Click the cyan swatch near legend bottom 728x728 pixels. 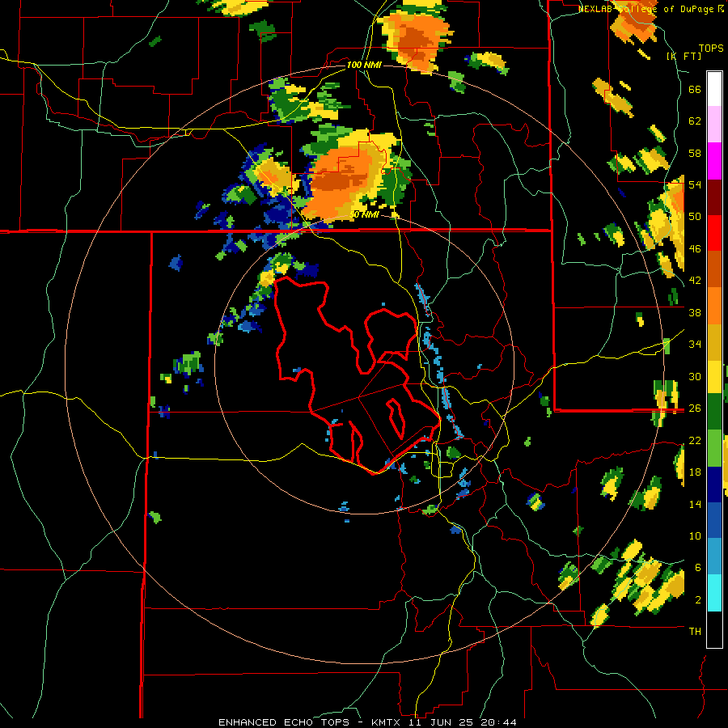point(714,593)
